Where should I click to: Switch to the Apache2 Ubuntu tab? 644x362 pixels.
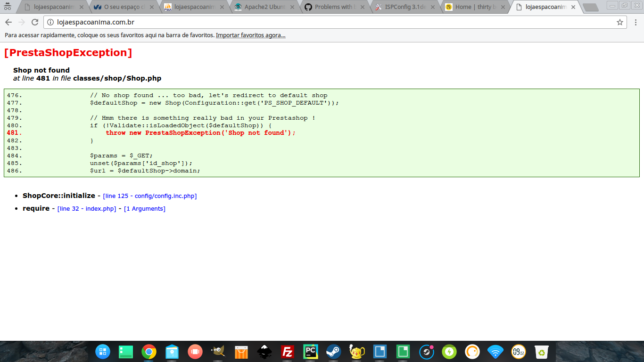[x=264, y=7]
